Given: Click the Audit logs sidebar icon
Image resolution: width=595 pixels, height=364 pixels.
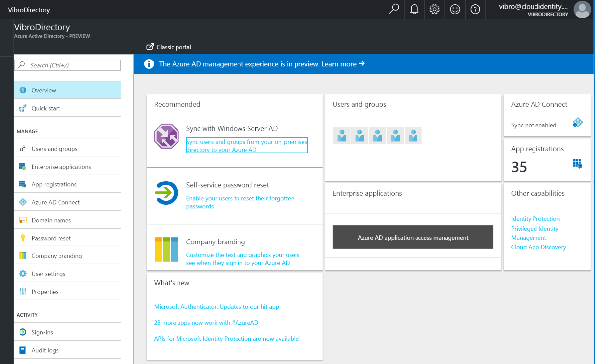Looking at the screenshot, I should [x=22, y=350].
